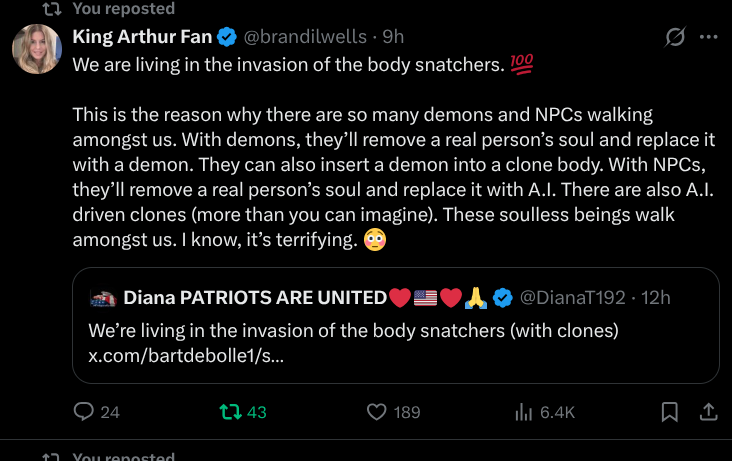Reply to King Arthur Fan's post

(84, 411)
